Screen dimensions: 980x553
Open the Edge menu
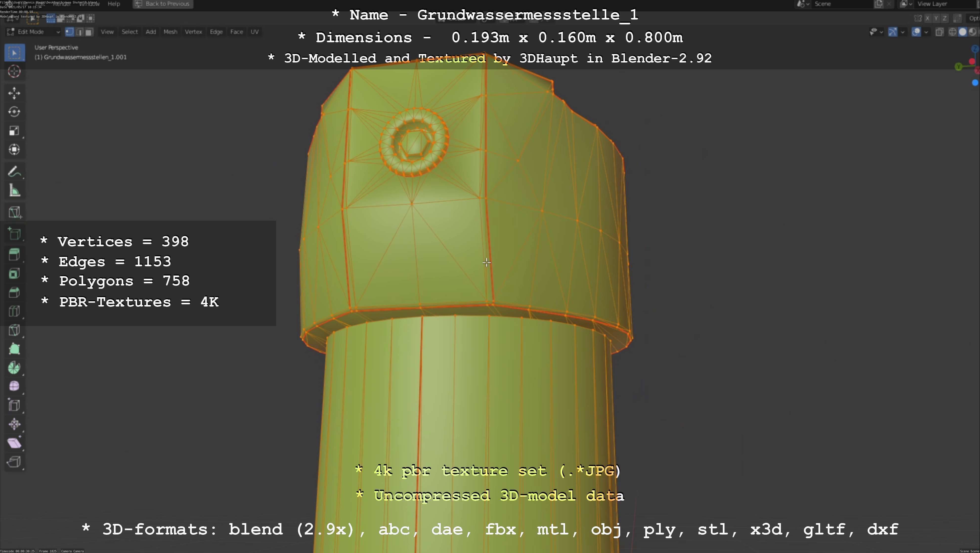(x=216, y=32)
